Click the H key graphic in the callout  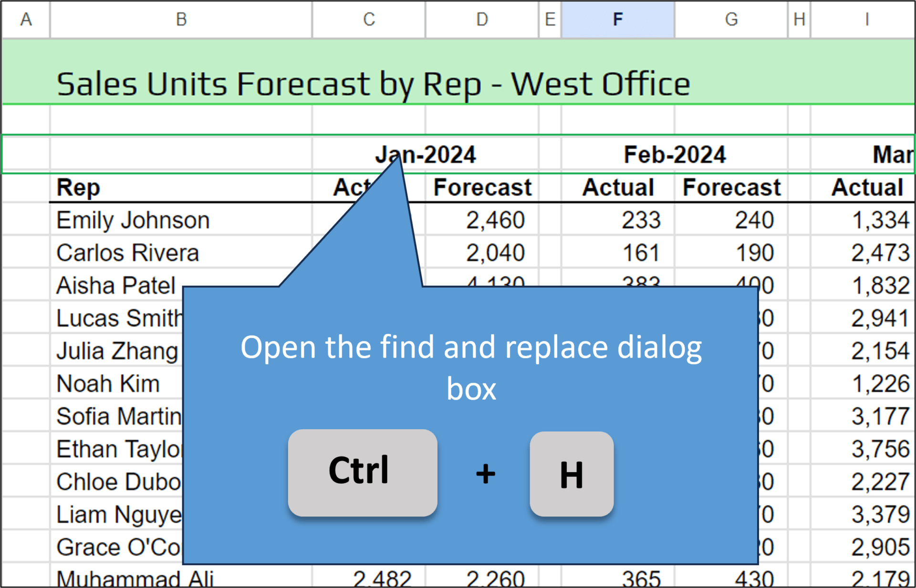click(x=571, y=474)
